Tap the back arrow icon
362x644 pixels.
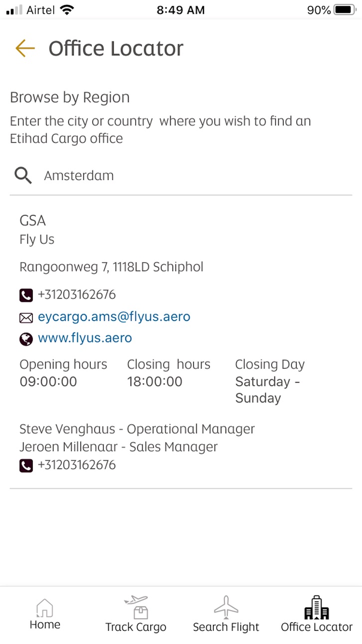click(25, 48)
